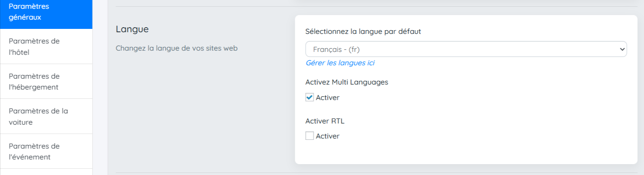The height and width of the screenshot is (175, 644).
Task: Open the Paramètres généraux tab
Action: click(x=46, y=12)
